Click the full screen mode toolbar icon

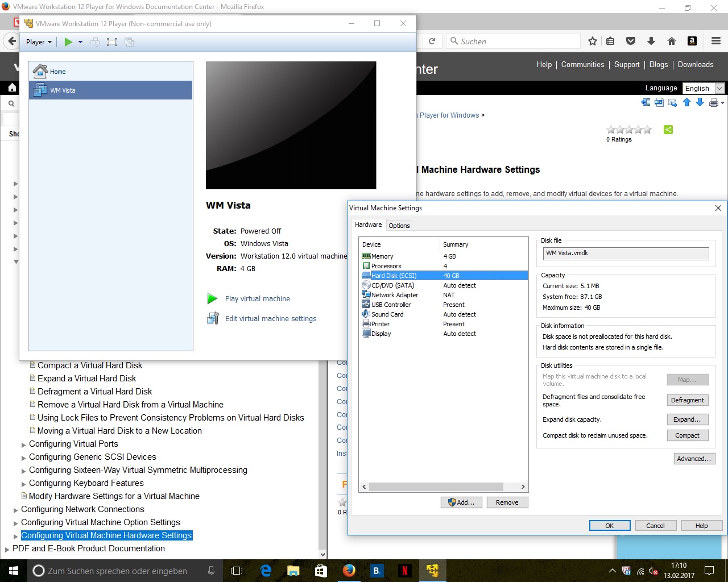click(x=112, y=42)
